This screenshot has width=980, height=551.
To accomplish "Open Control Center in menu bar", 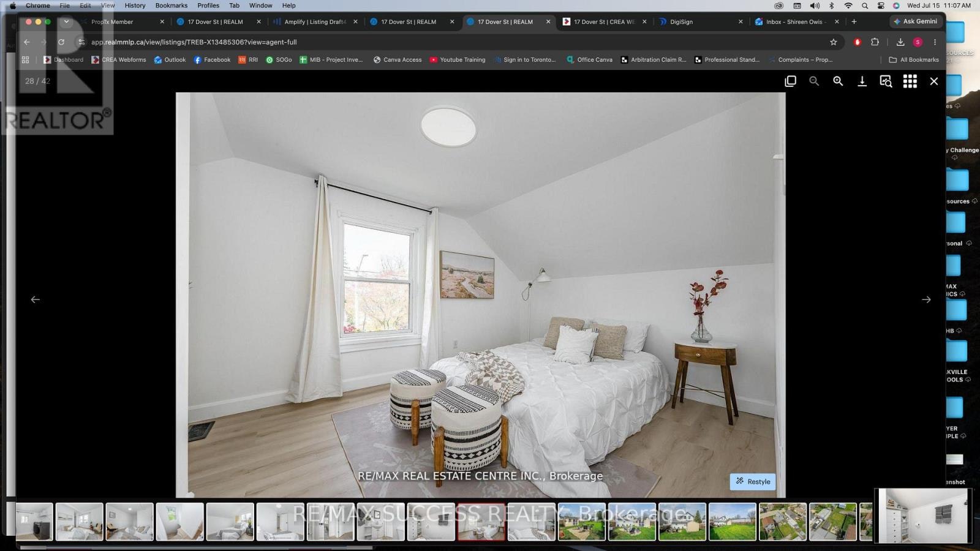I will click(881, 6).
